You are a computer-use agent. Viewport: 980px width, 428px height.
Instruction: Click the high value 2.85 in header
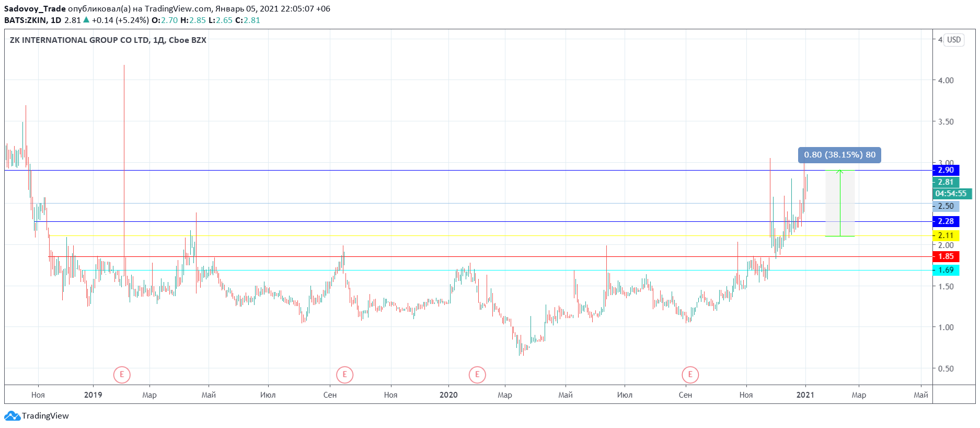coord(198,20)
